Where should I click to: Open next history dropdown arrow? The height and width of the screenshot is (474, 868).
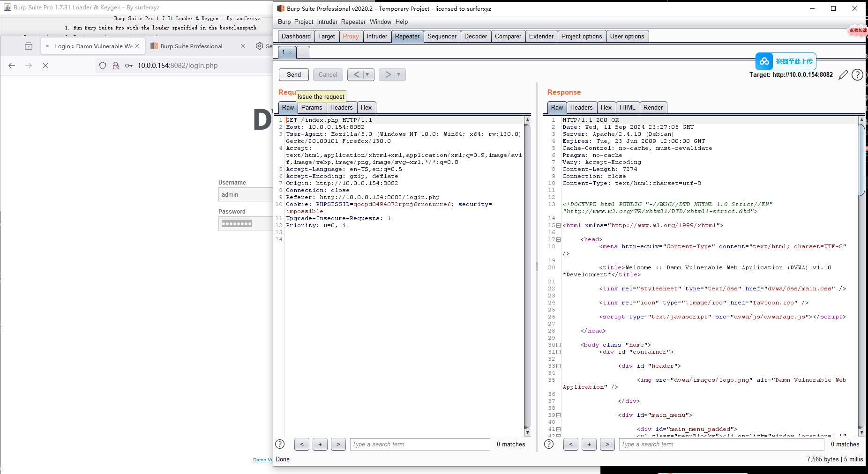399,74
